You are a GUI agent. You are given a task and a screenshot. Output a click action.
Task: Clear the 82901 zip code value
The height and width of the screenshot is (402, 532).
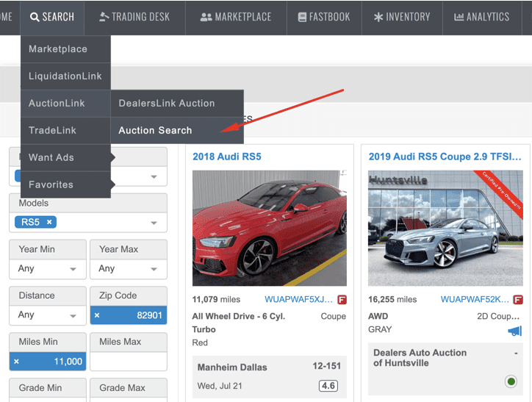tap(97, 315)
